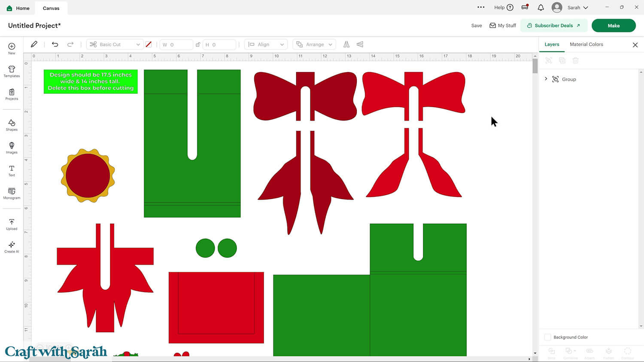Click the canvas vertical scrollbar
Screen dimensions: 644x362
535,66
